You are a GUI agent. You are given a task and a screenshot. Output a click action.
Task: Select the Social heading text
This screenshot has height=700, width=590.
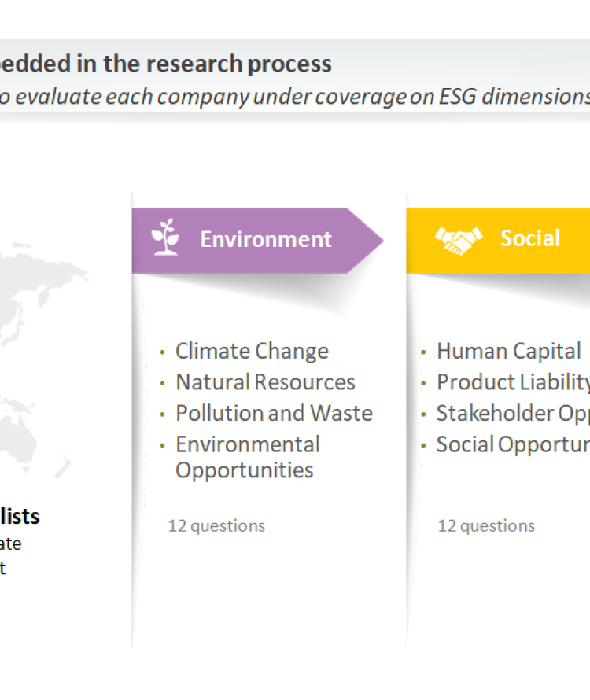[x=530, y=238]
